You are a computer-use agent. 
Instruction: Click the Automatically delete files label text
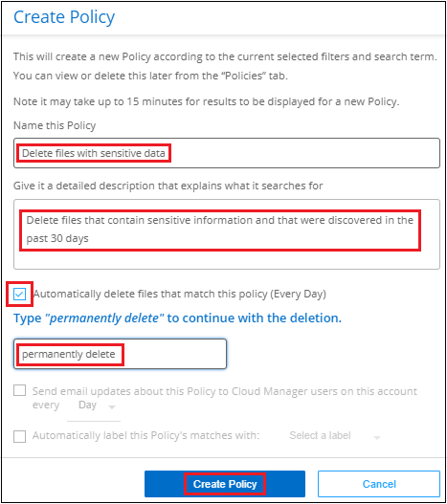[x=180, y=294]
